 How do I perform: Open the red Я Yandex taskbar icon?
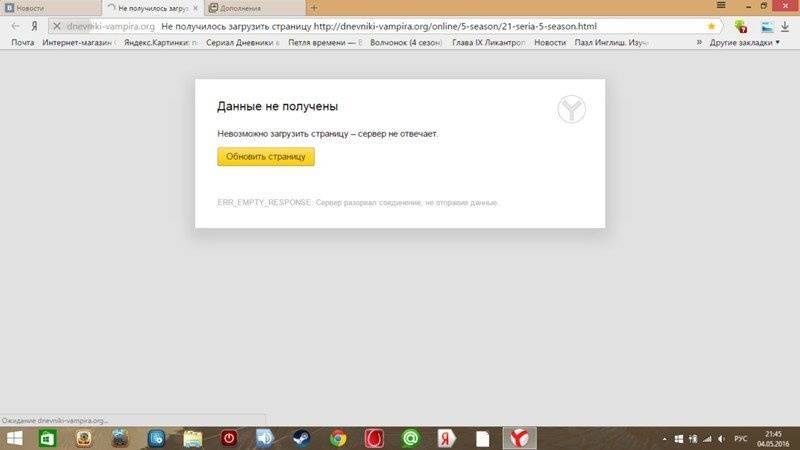tap(446, 438)
